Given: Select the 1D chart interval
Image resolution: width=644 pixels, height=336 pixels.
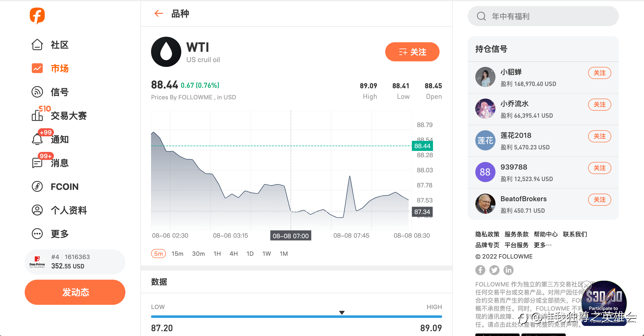Looking at the screenshot, I should [250, 254].
